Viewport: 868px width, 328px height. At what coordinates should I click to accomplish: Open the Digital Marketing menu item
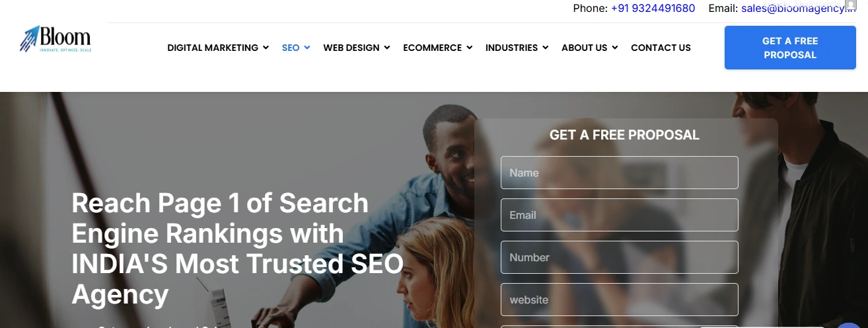[213, 48]
